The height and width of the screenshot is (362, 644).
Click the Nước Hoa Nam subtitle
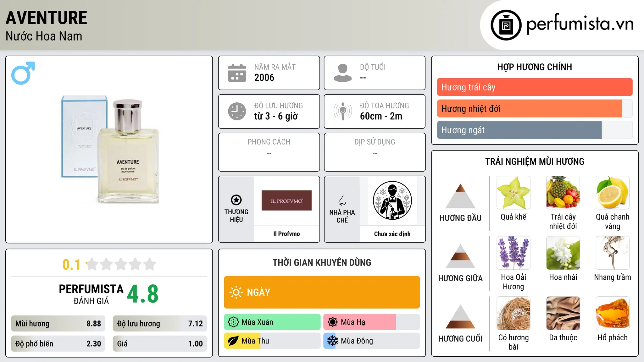click(x=44, y=36)
